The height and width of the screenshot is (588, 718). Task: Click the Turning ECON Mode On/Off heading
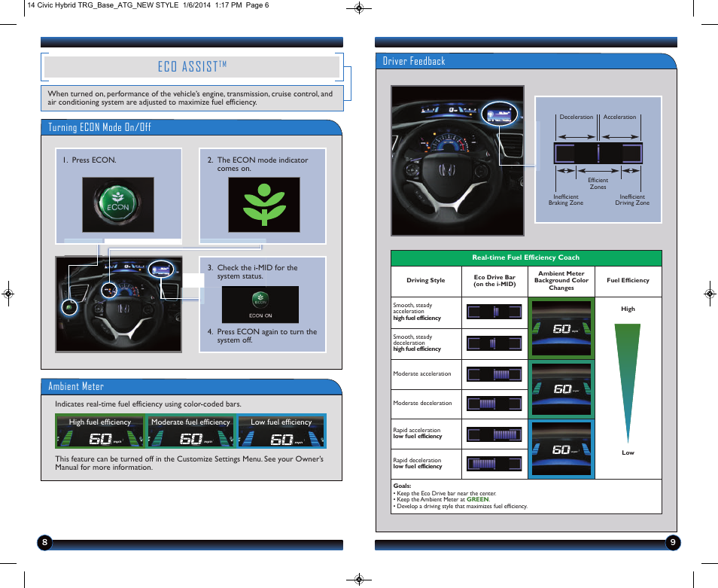99,127
